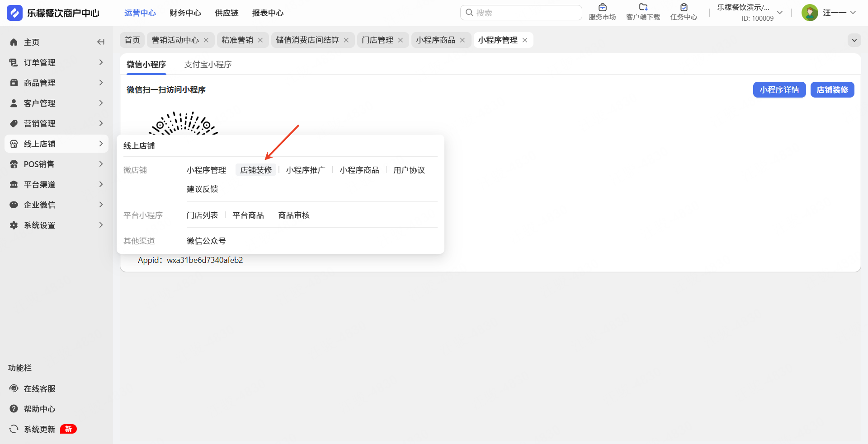The height and width of the screenshot is (444, 868).
Task: Open 在线客服 support icon
Action: [x=14, y=388]
